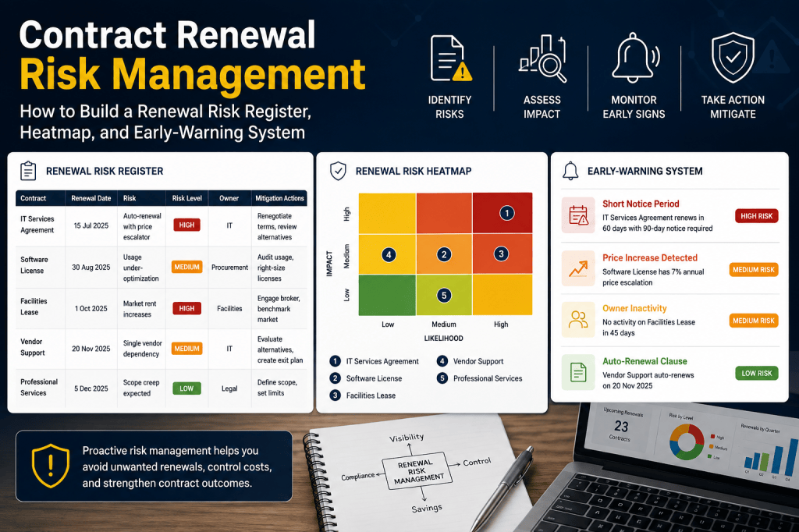This screenshot has width=799, height=532.
Task: Click the Price Increase Detected heading
Action: pos(650,258)
